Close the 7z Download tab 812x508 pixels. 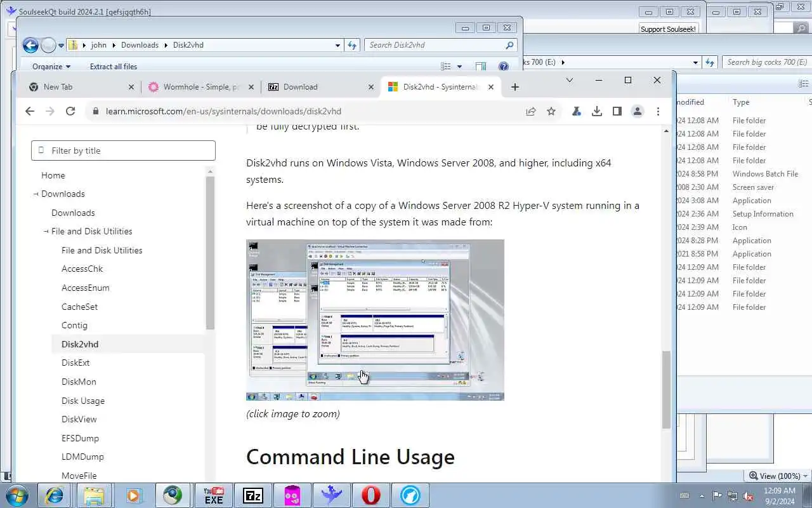point(371,87)
